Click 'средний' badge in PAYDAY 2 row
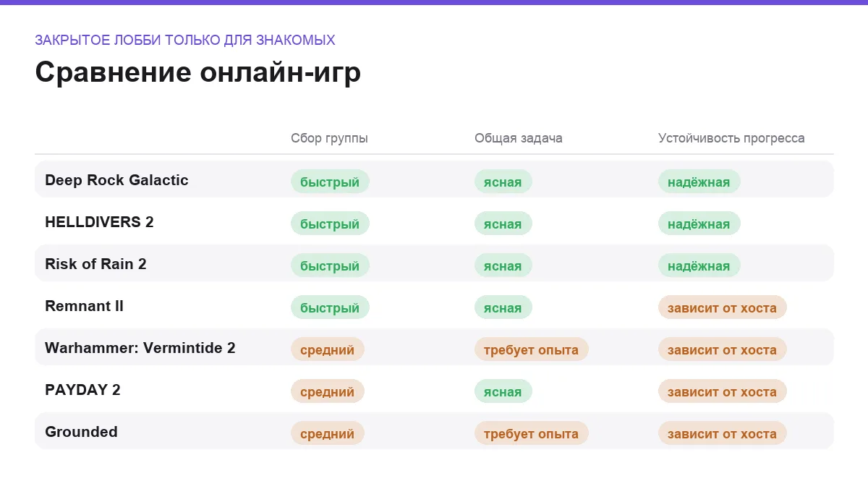 tap(327, 391)
